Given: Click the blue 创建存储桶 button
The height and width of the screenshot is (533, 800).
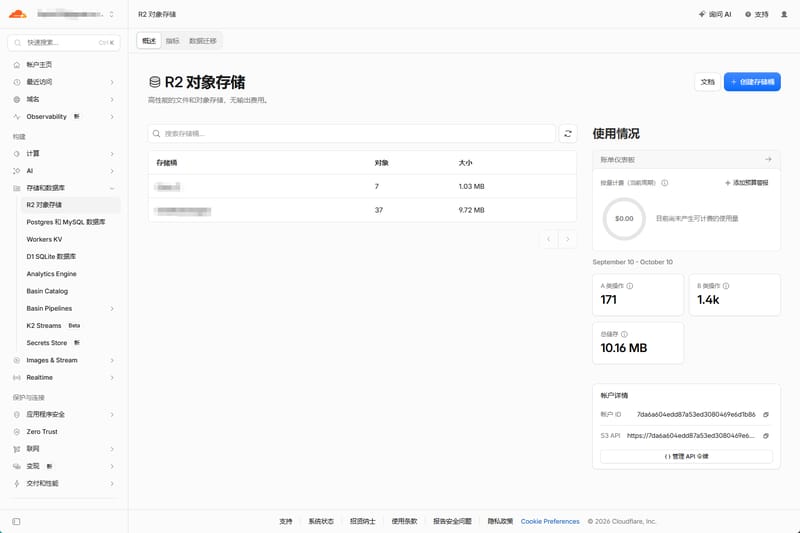Looking at the screenshot, I should click(752, 82).
